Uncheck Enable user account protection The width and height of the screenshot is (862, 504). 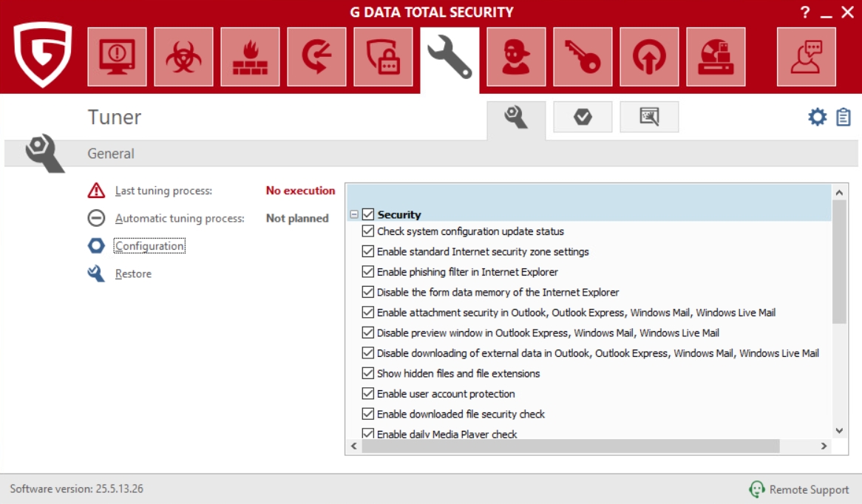(368, 394)
